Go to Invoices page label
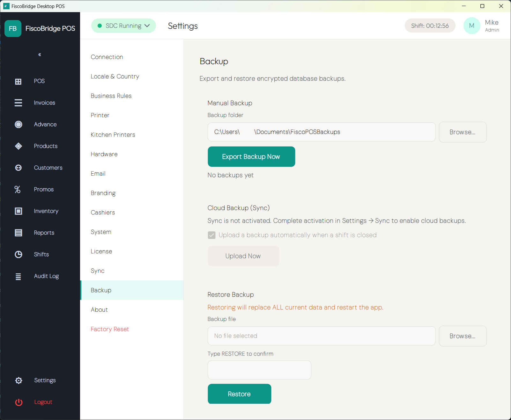This screenshot has width=511, height=420. (45, 103)
